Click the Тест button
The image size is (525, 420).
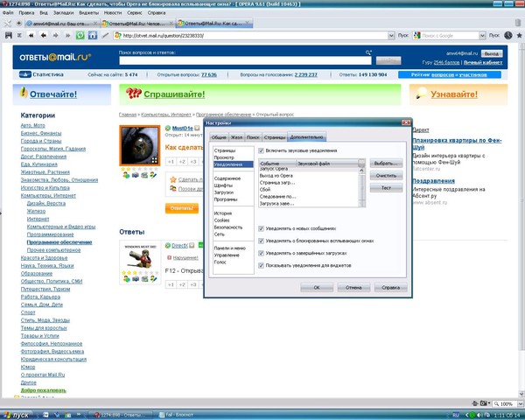(386, 188)
